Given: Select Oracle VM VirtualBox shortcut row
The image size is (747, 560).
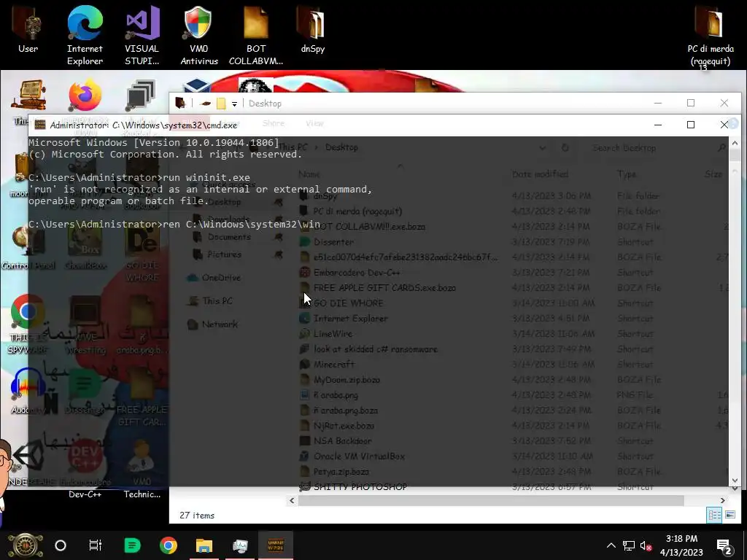Looking at the screenshot, I should point(512,456).
